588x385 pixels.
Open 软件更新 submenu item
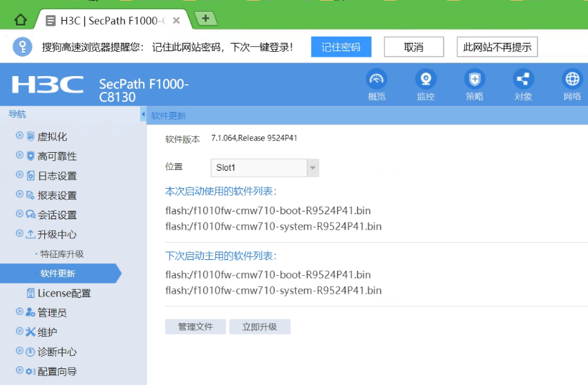[58, 273]
